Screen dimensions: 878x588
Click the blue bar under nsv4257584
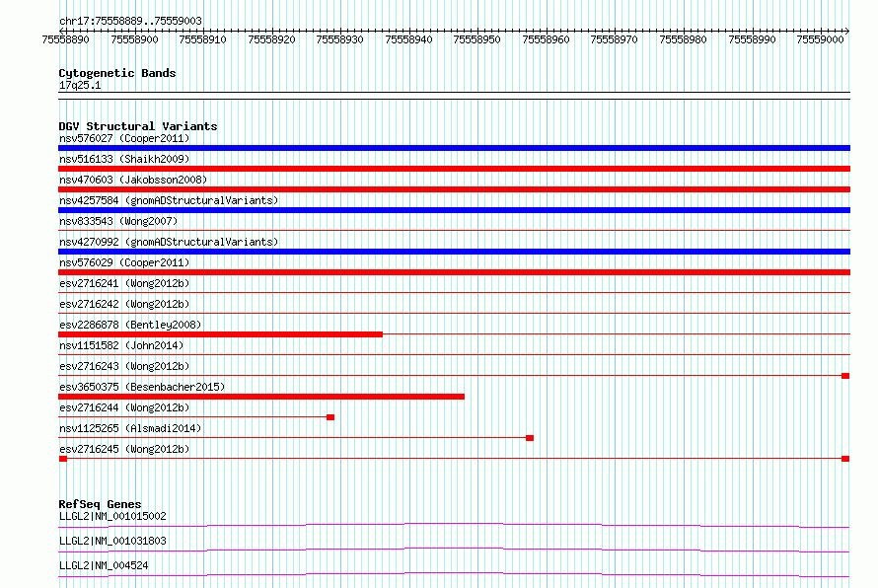[x=454, y=210]
